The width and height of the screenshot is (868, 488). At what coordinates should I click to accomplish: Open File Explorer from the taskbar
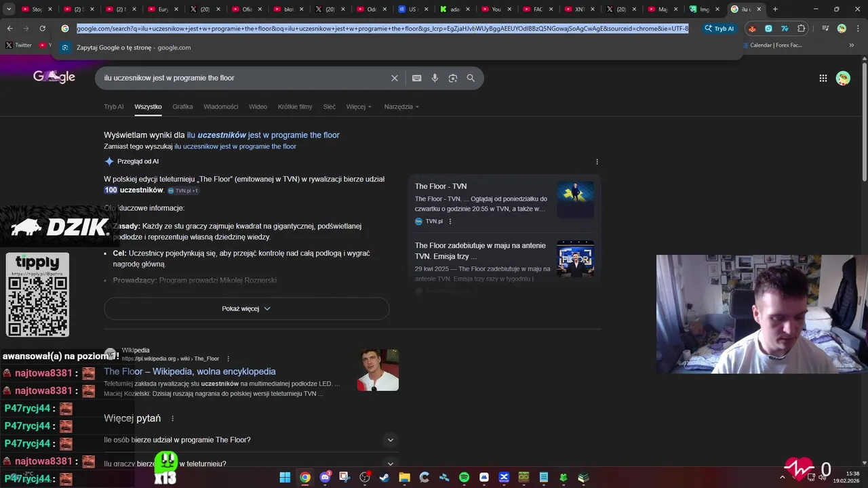[404, 477]
